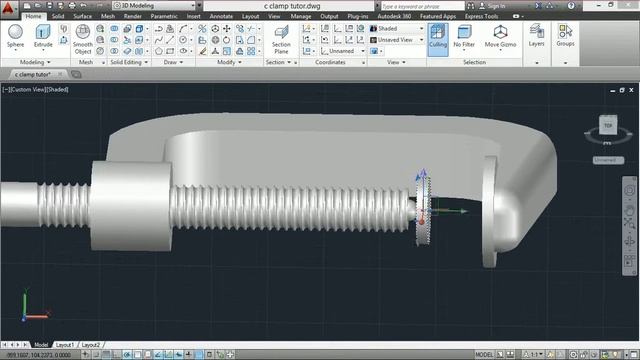The height and width of the screenshot is (360, 640).
Task: Click the Plot printer icon
Action: point(72,6)
